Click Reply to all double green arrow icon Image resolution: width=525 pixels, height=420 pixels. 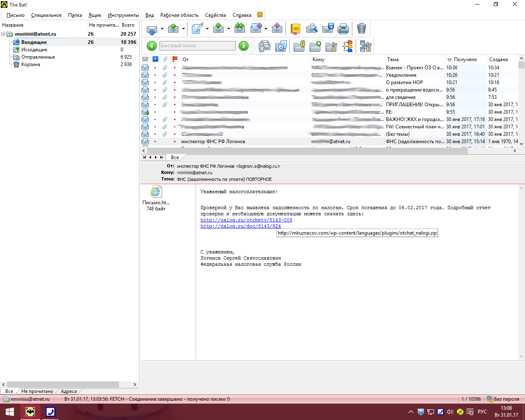coord(240,29)
